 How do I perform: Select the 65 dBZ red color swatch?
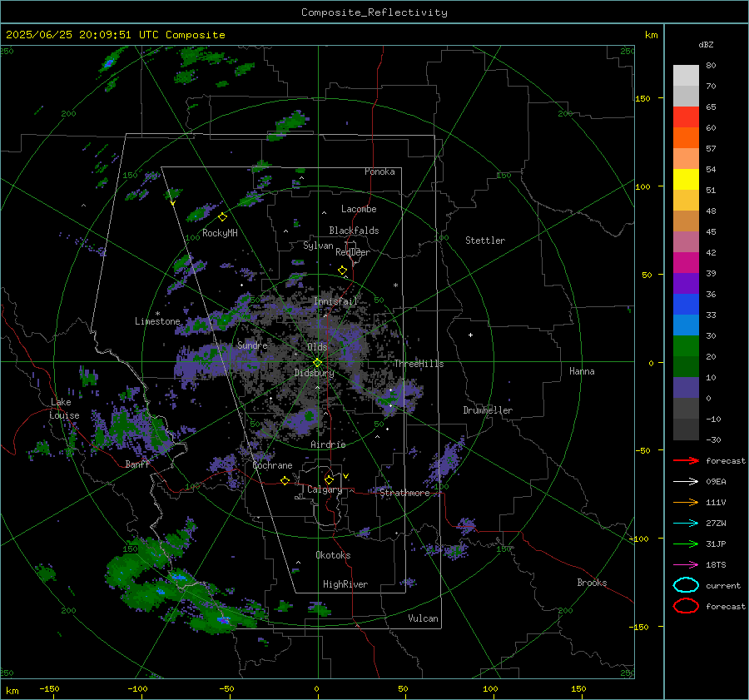pos(686,117)
